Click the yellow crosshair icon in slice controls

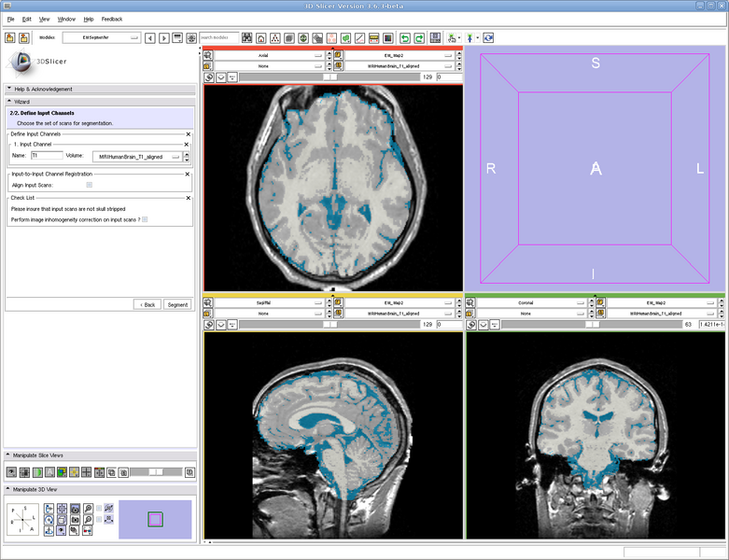click(74, 472)
